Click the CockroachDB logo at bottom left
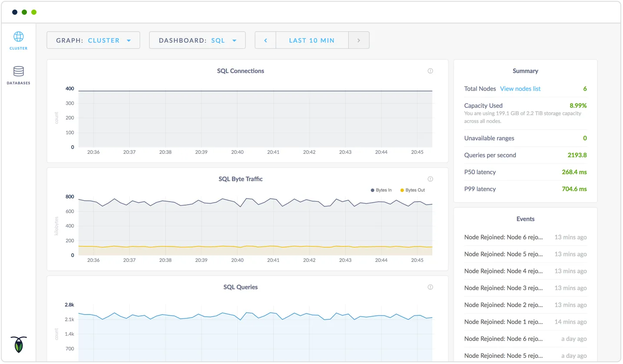The width and height of the screenshot is (623, 364). tap(18, 344)
